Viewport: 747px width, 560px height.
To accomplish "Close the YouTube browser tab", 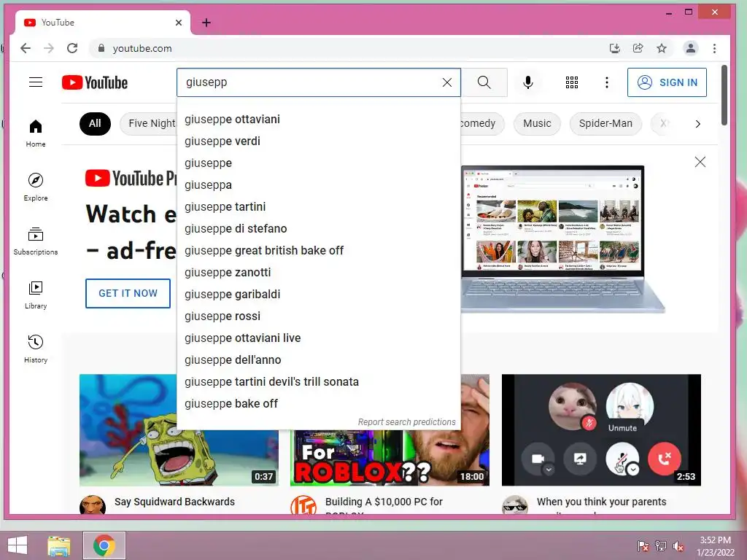I will pyautogui.click(x=179, y=23).
